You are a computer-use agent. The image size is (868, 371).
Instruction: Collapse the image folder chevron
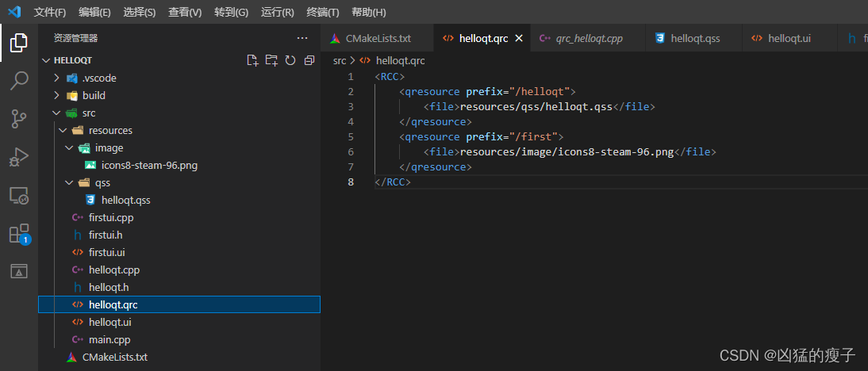(69, 148)
